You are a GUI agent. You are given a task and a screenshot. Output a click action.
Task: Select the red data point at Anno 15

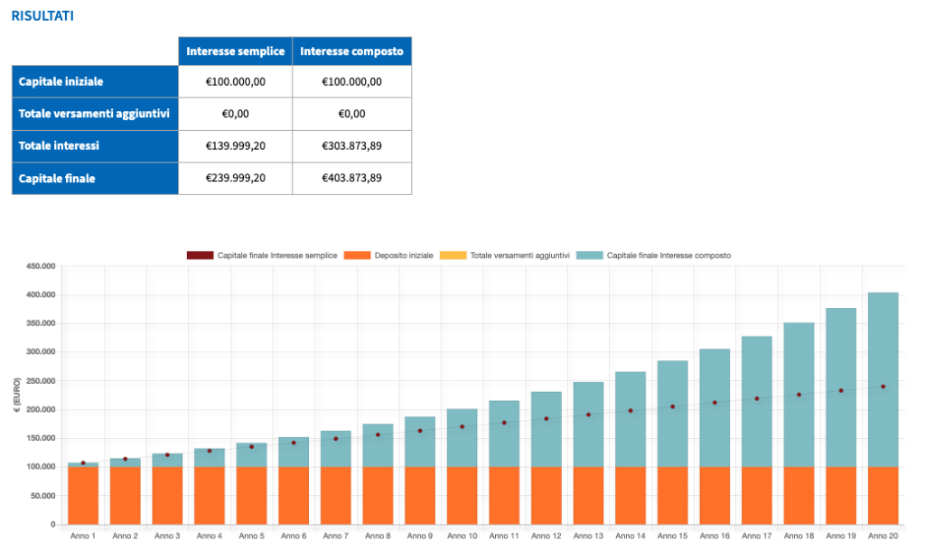click(672, 406)
